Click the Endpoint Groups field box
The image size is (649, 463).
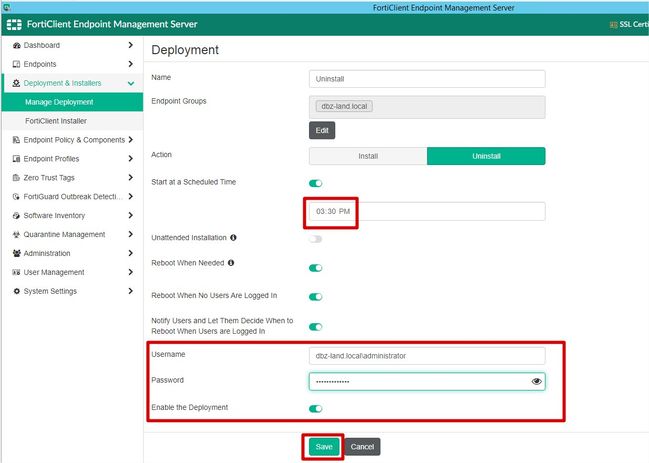point(427,107)
